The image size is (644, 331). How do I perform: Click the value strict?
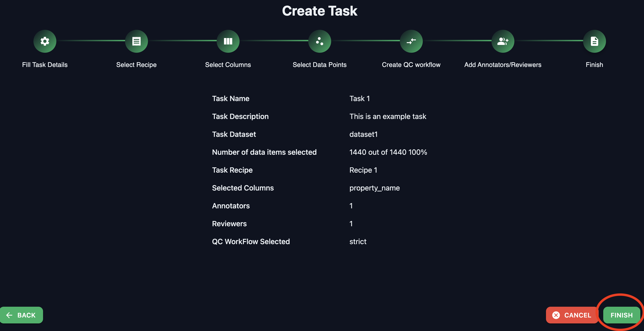point(358,242)
